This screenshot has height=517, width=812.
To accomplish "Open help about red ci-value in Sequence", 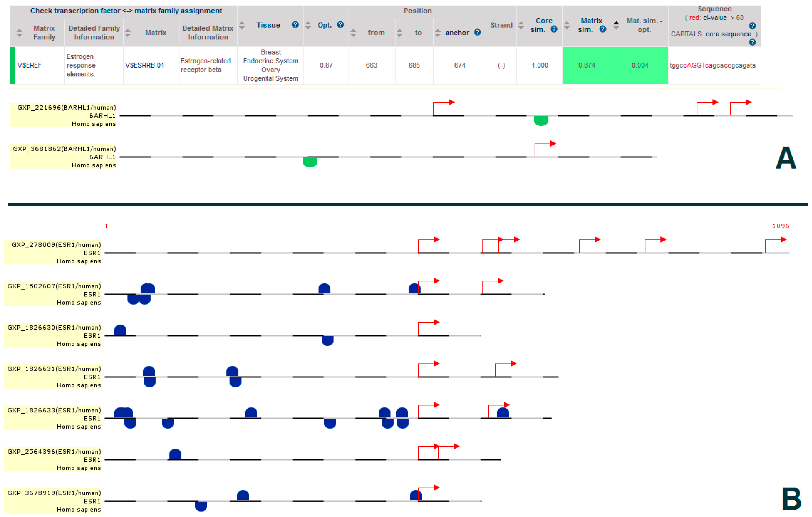I will [753, 26].
